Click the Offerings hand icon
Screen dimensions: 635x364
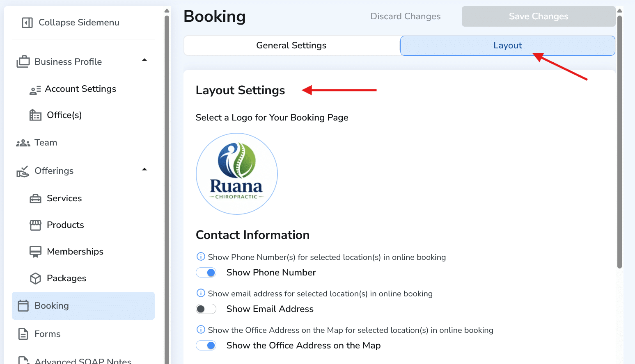click(23, 171)
